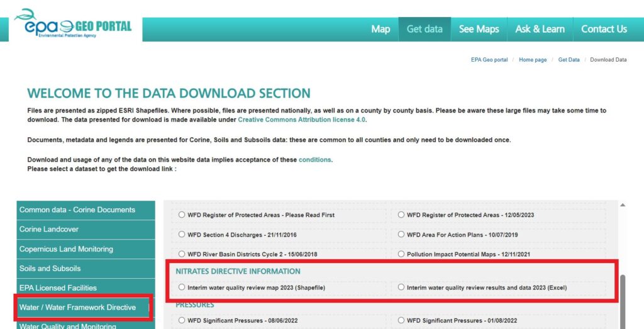The height and width of the screenshot is (329, 644).
Task: Open the Contact Us page
Action: 604,29
